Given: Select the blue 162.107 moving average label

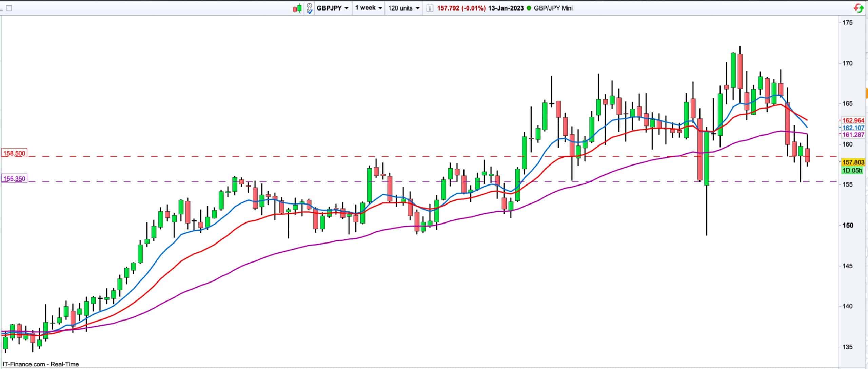Looking at the screenshot, I should point(853,128).
